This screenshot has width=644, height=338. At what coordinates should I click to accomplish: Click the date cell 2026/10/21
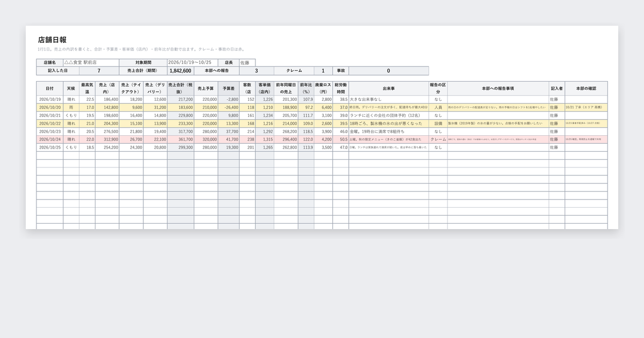click(x=49, y=115)
